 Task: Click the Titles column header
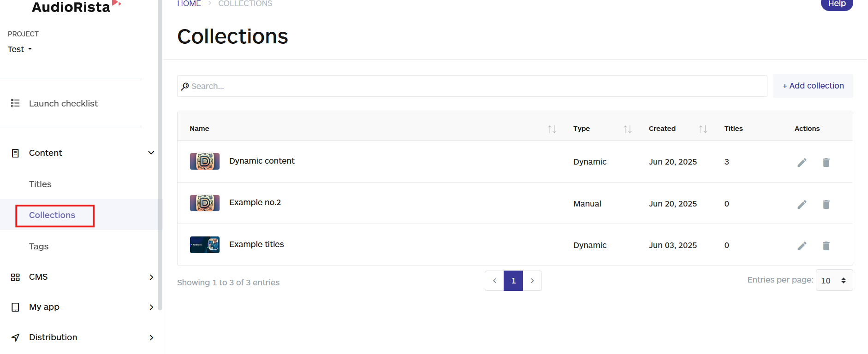[x=733, y=129]
